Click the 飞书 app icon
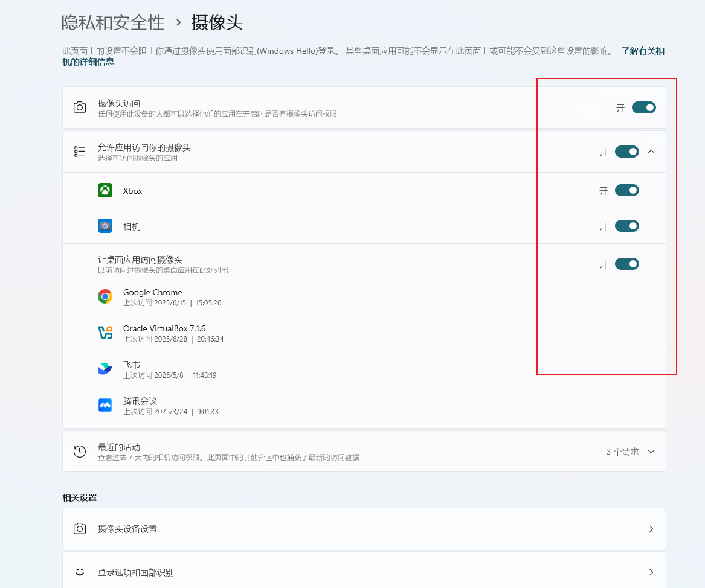This screenshot has width=705, height=588. click(105, 369)
